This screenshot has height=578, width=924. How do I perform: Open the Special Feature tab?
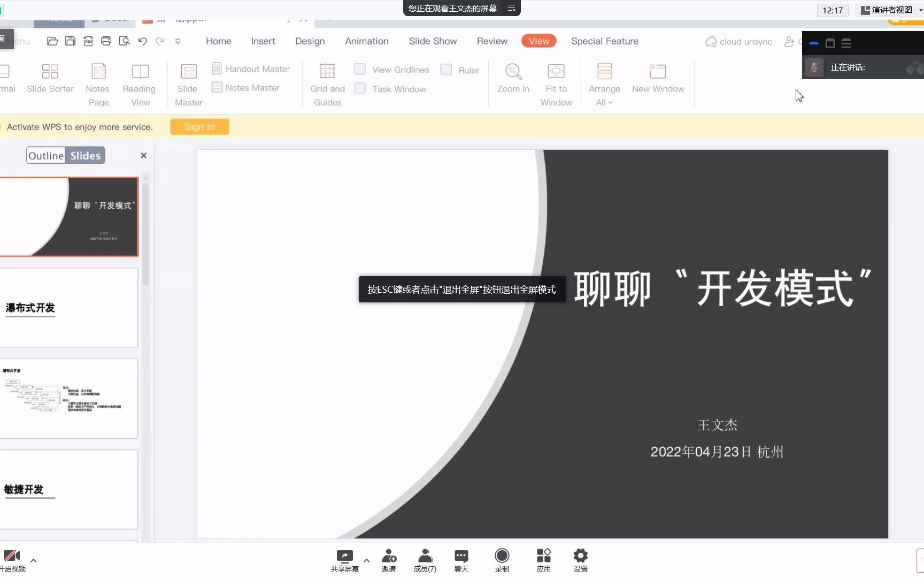pos(605,41)
